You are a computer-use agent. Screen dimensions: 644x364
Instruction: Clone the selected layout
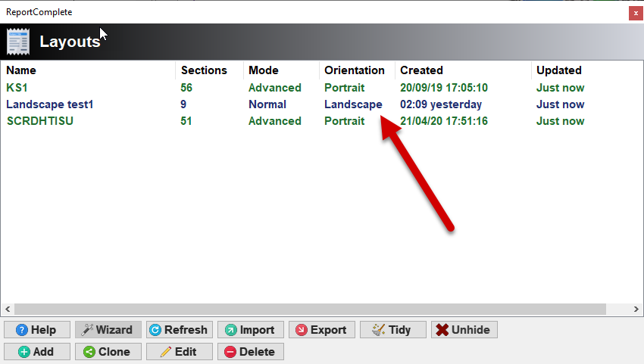click(108, 352)
